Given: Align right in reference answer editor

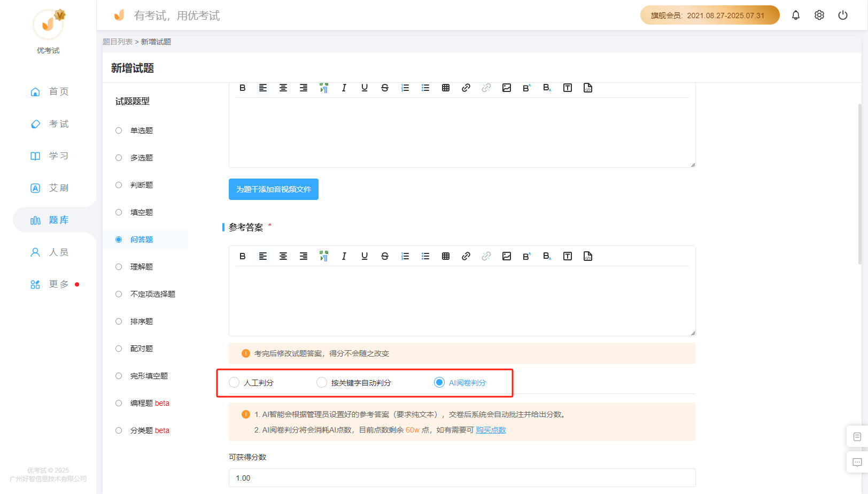Looking at the screenshot, I should (x=304, y=256).
